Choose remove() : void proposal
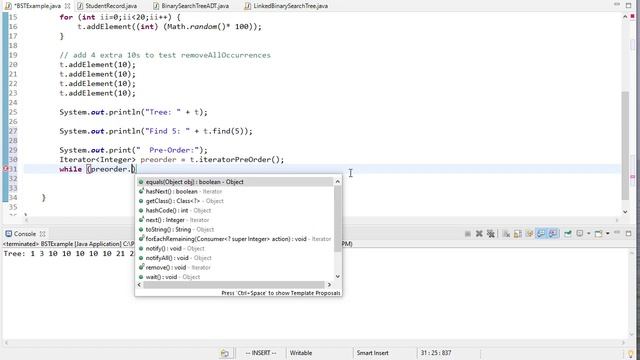Screen dimensions: 640x360 tap(235, 267)
